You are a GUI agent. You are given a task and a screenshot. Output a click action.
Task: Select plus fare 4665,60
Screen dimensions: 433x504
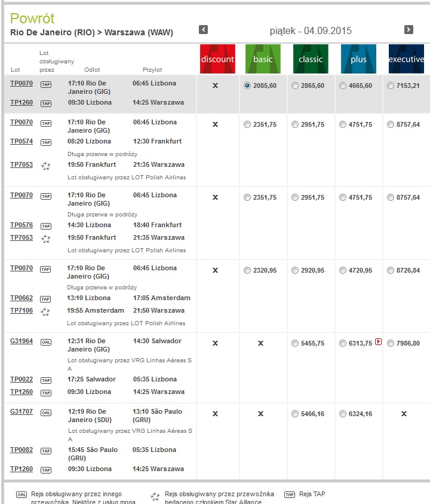[342, 85]
